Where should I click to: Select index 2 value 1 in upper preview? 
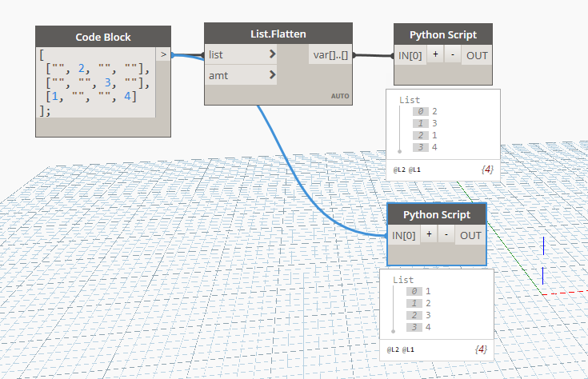point(426,135)
